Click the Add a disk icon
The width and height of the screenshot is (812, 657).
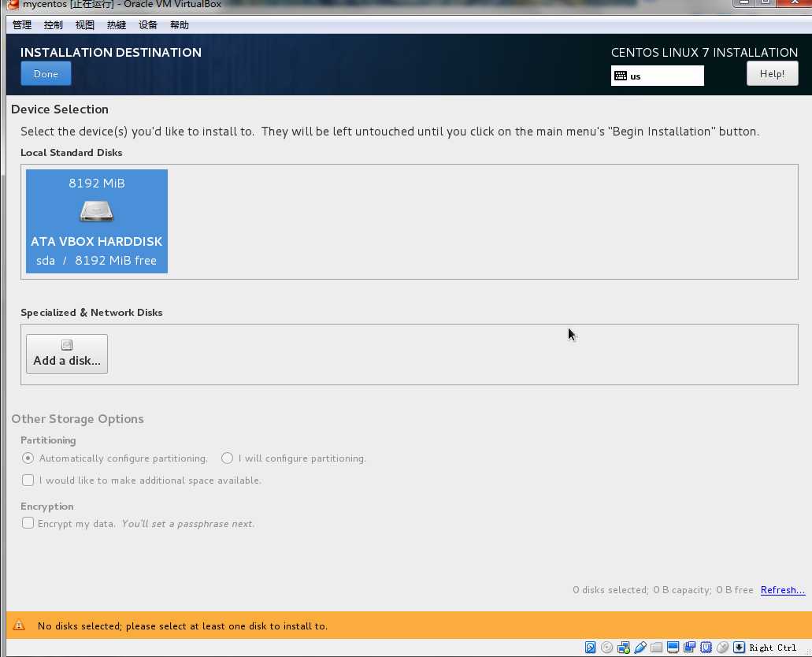pyautogui.click(x=67, y=345)
